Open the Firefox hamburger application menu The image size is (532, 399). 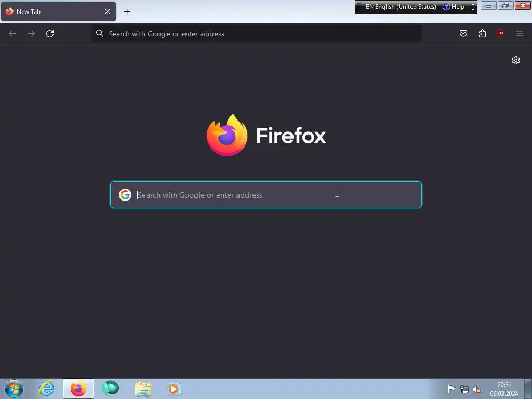520,33
